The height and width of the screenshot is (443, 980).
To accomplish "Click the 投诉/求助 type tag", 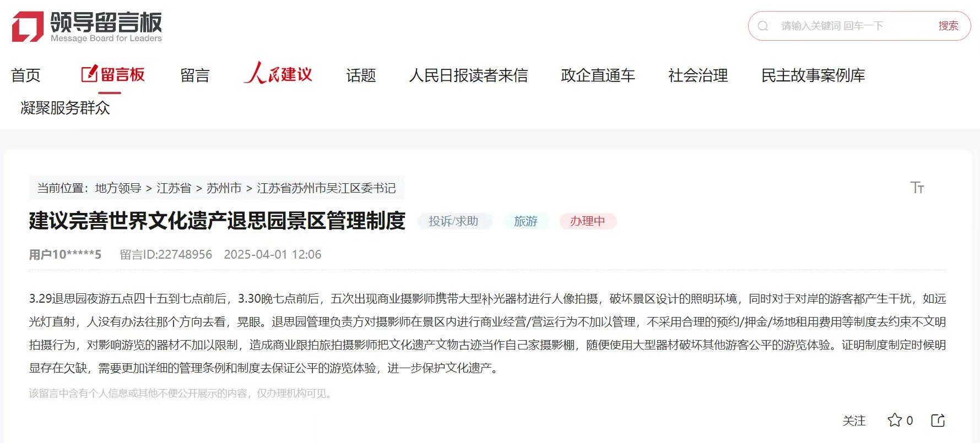I will [453, 221].
